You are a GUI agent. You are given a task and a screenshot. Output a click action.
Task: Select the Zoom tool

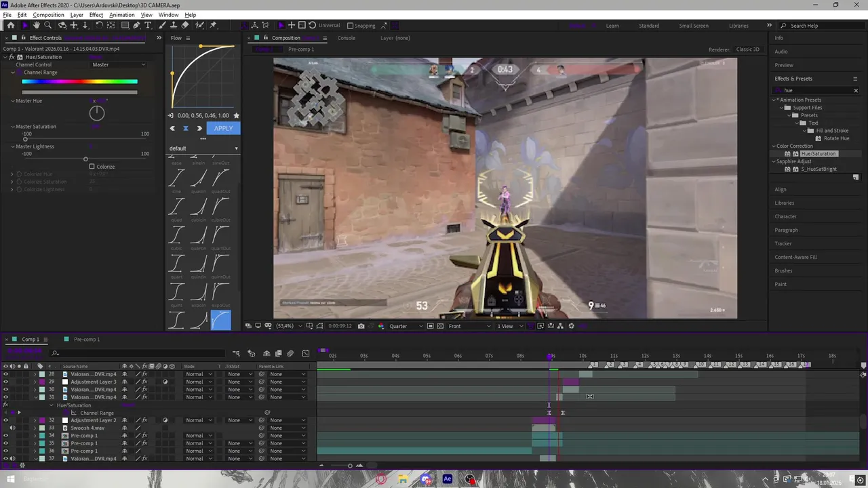(49, 26)
